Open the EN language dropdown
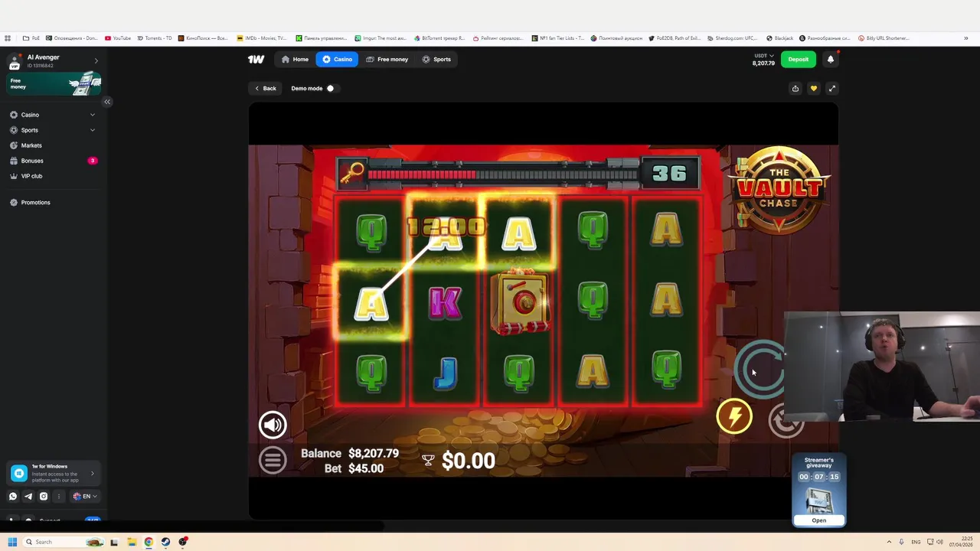980x551 pixels. pyautogui.click(x=85, y=496)
